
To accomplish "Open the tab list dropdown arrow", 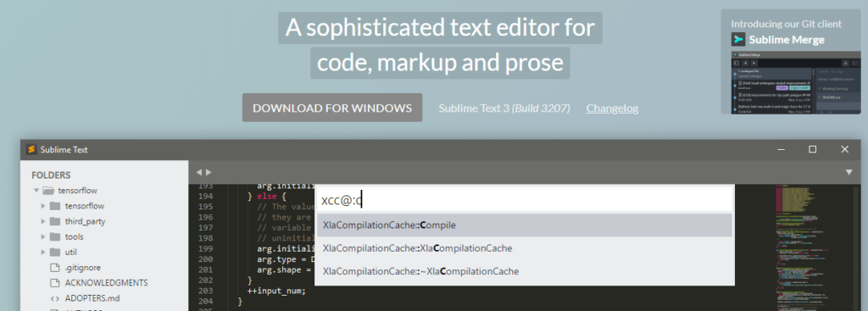I will pyautogui.click(x=849, y=173).
